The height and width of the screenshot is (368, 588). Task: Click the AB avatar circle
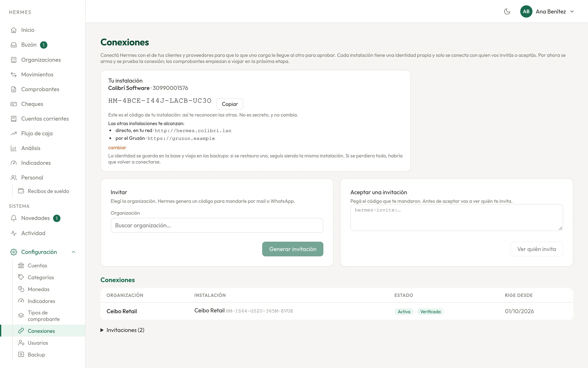526,11
